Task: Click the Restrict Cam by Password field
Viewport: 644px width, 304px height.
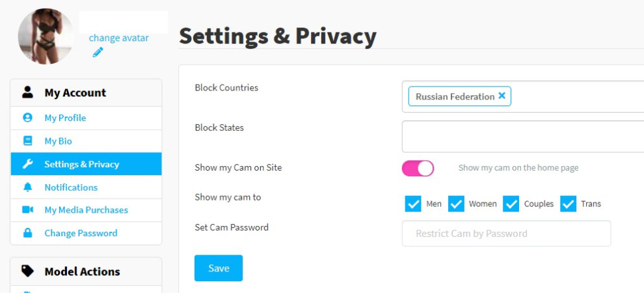Action: (506, 234)
